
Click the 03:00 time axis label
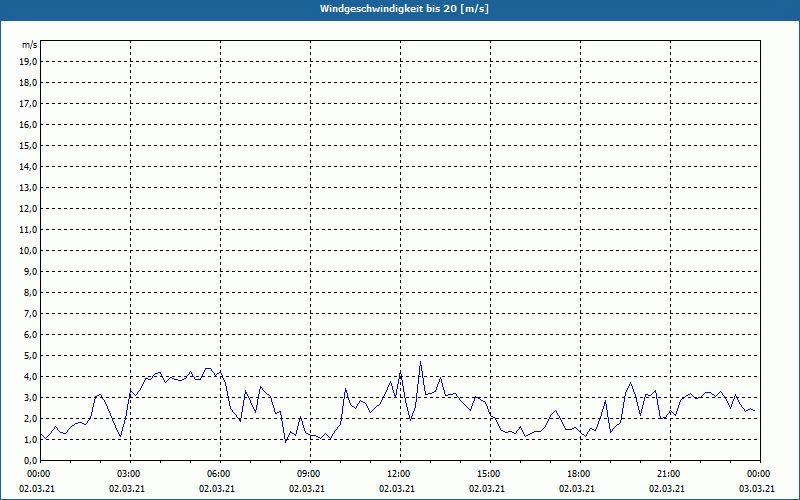129,474
